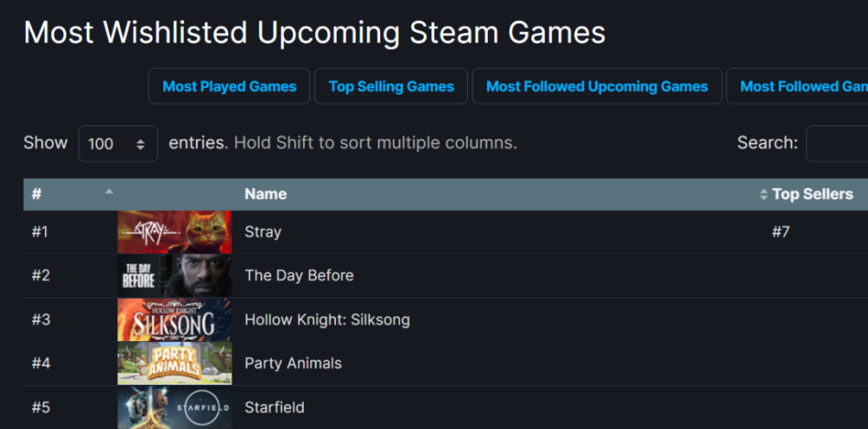868x429 pixels.
Task: Open Hollow Knight Silksong thumbnail image
Action: 174,320
